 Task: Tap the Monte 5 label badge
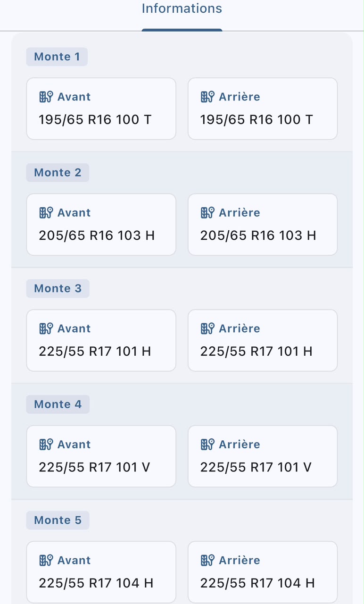click(x=58, y=520)
